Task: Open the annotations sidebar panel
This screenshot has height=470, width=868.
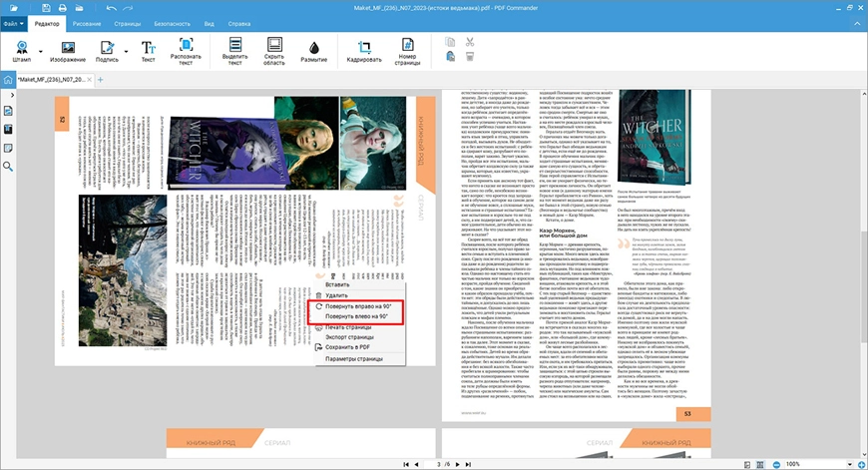Action: pyautogui.click(x=8, y=149)
